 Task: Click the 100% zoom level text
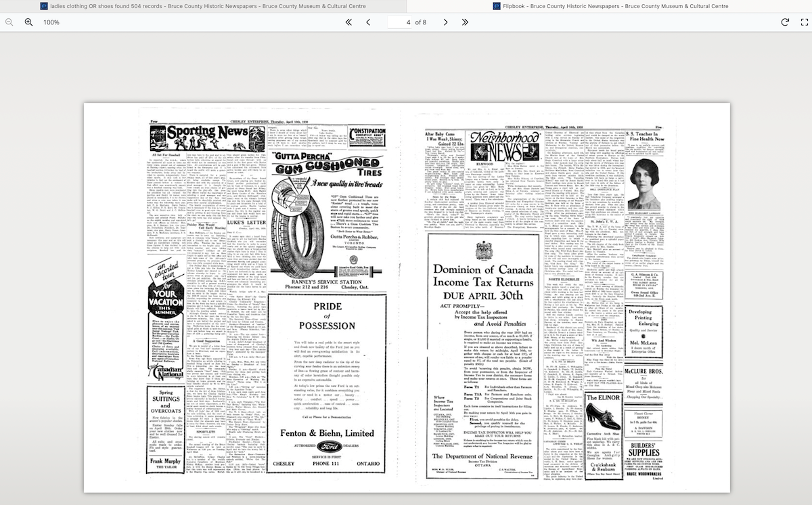51,22
